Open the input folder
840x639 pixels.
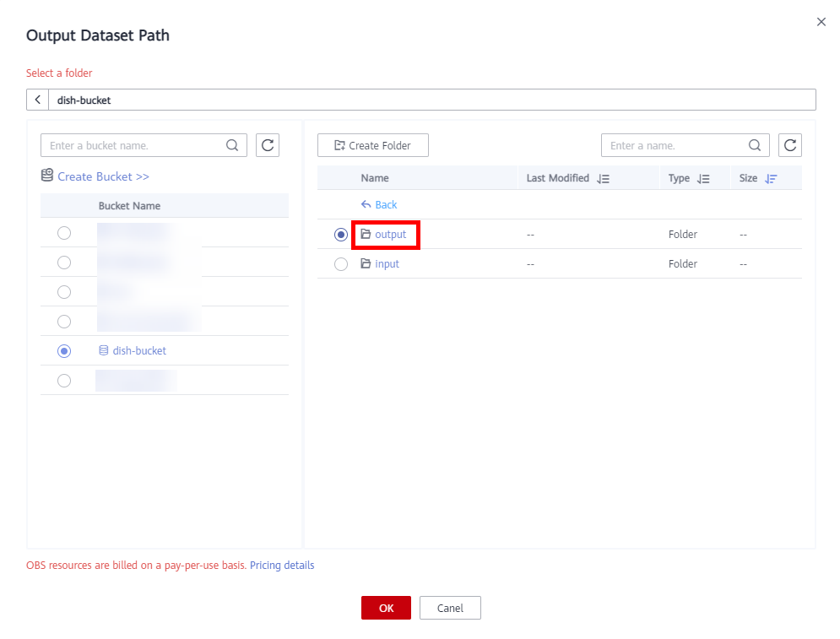click(x=387, y=264)
